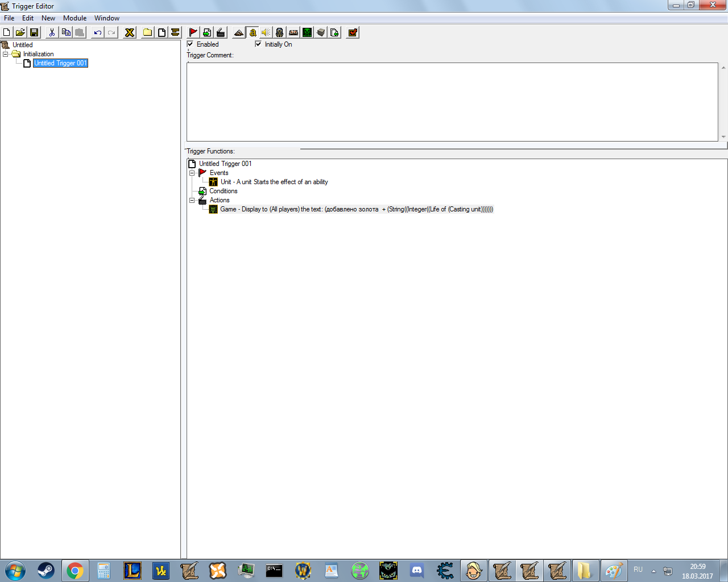Open the Edit menu
Screen dimensions: 728x582
[x=28, y=18]
